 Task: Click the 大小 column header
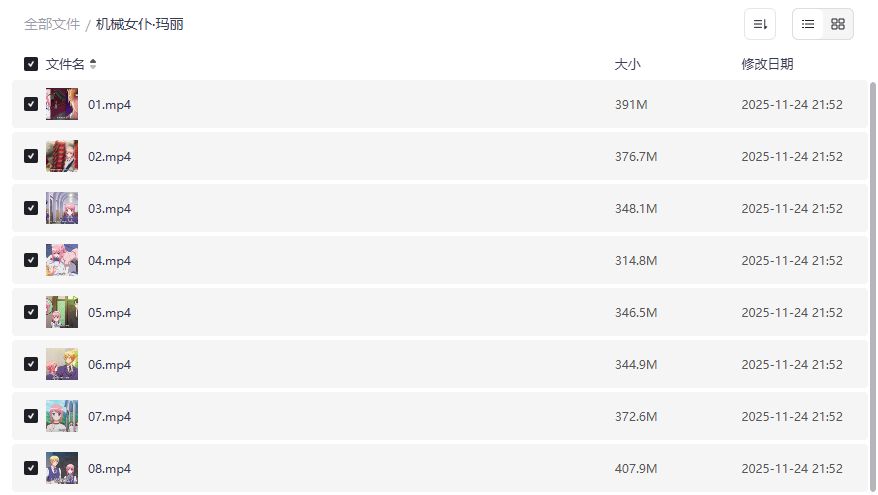(x=627, y=64)
